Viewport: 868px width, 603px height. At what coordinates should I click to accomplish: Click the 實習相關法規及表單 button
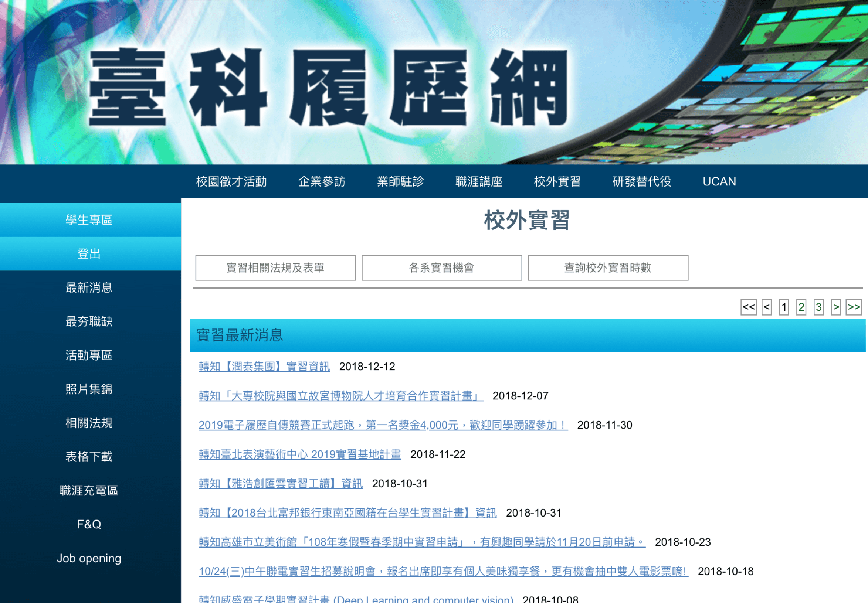[275, 268]
